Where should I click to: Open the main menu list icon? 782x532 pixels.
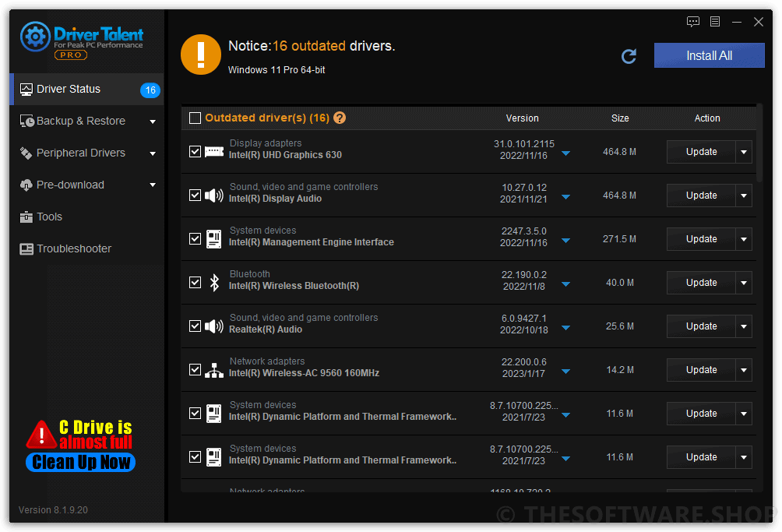pos(715,22)
